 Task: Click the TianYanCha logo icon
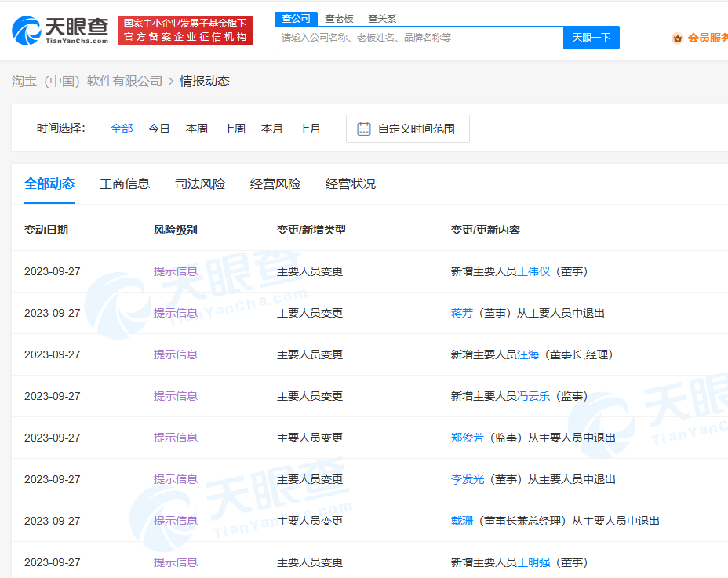[x=27, y=30]
